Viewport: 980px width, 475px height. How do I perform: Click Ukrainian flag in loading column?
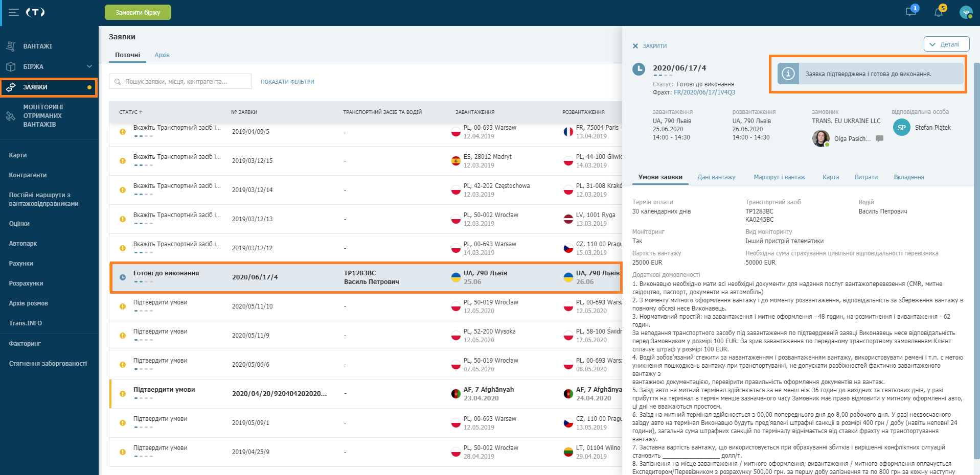pyautogui.click(x=456, y=277)
